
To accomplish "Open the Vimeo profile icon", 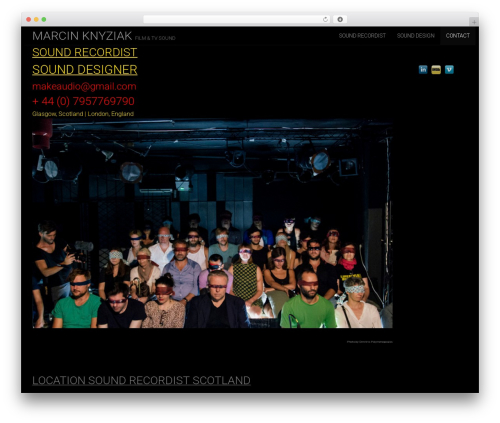I will click(x=449, y=69).
